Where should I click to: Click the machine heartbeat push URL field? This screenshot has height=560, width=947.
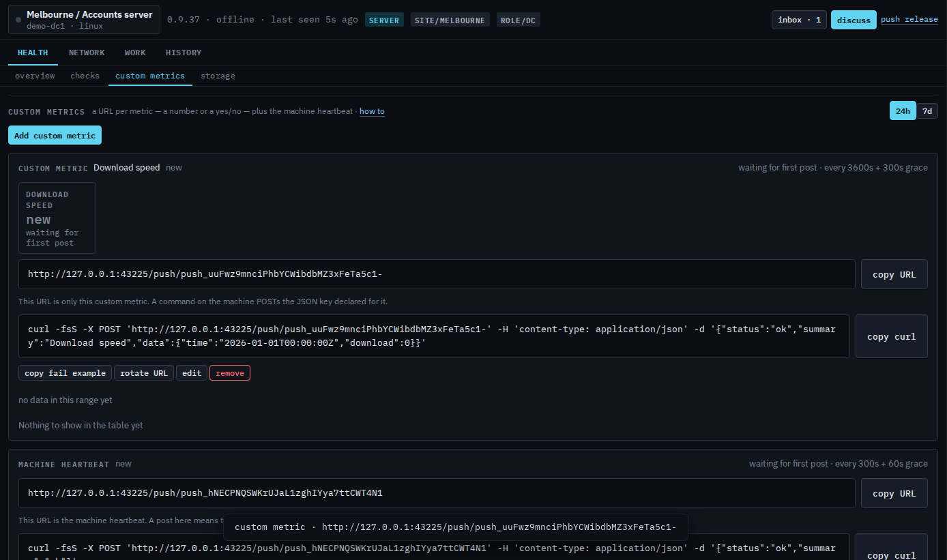pyautogui.click(x=437, y=493)
